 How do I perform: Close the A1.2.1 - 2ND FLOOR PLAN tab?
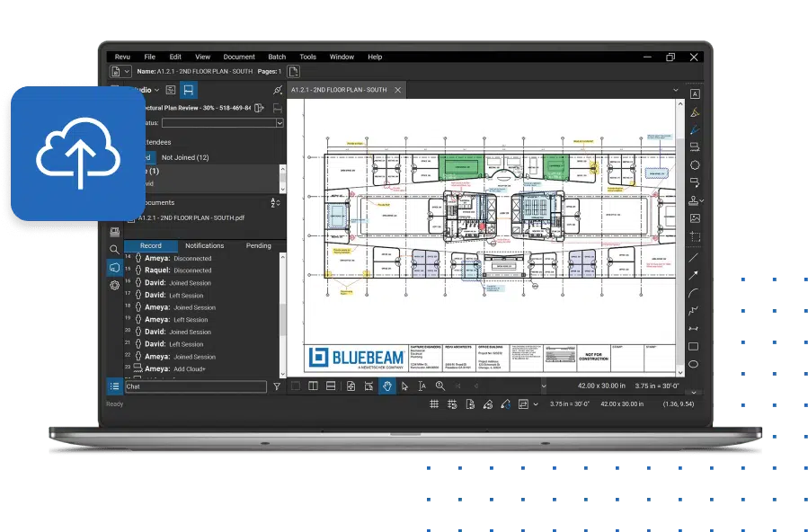click(x=398, y=90)
